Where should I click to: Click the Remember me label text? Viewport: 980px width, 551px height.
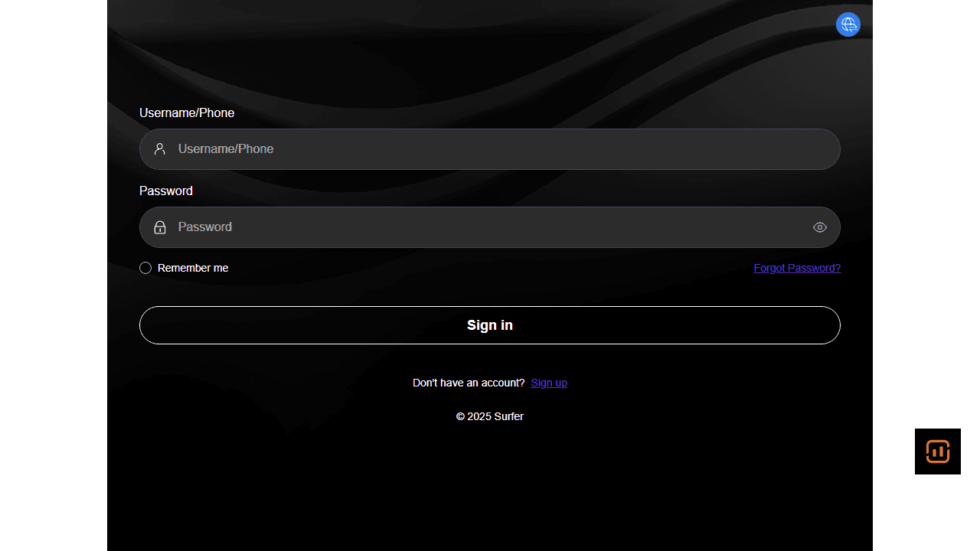193,268
